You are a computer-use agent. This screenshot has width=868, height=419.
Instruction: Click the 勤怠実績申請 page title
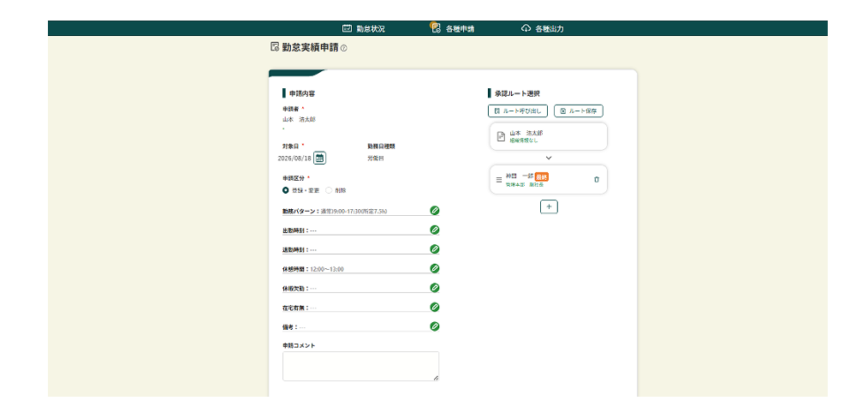310,48
